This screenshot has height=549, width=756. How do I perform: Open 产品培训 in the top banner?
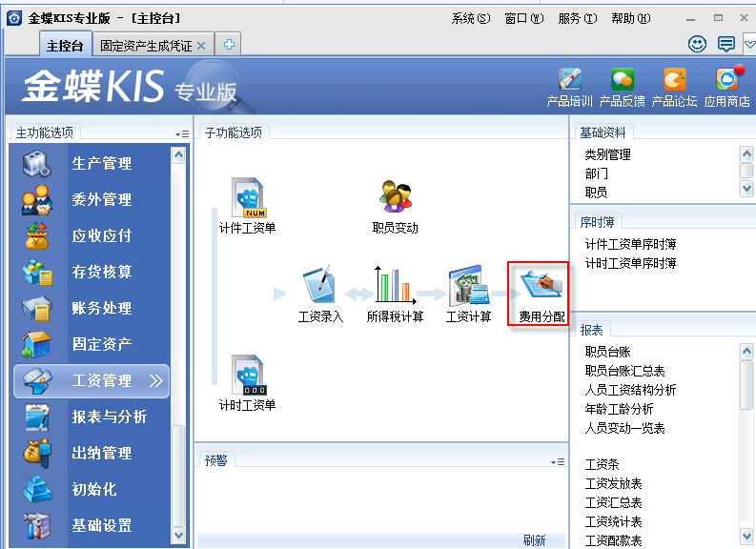[x=569, y=79]
